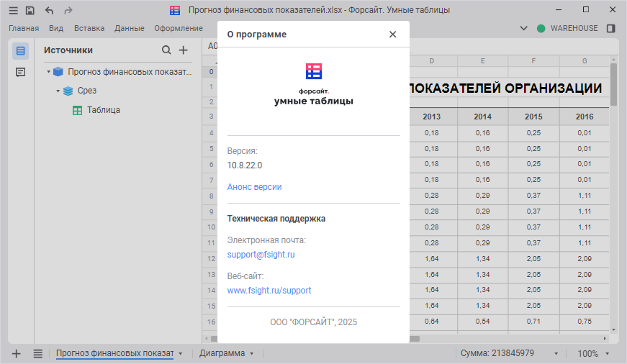This screenshot has width=627, height=364.
Task: Open the Анонс версии link
Action: 254,187
